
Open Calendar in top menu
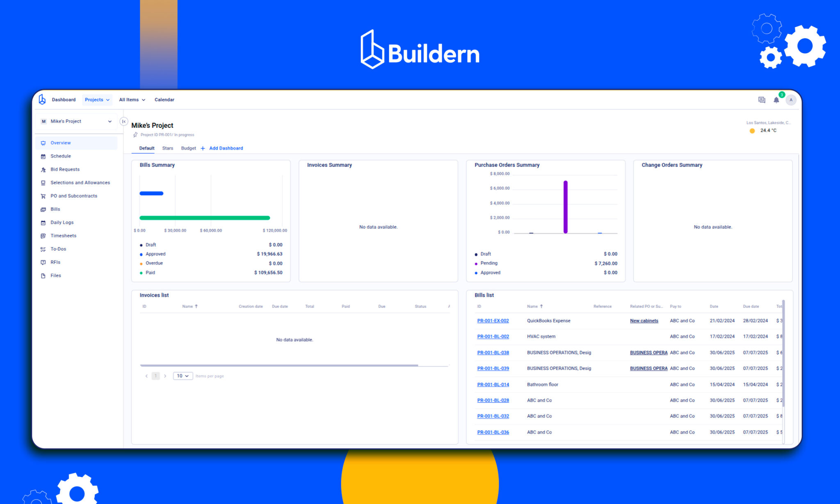(164, 100)
